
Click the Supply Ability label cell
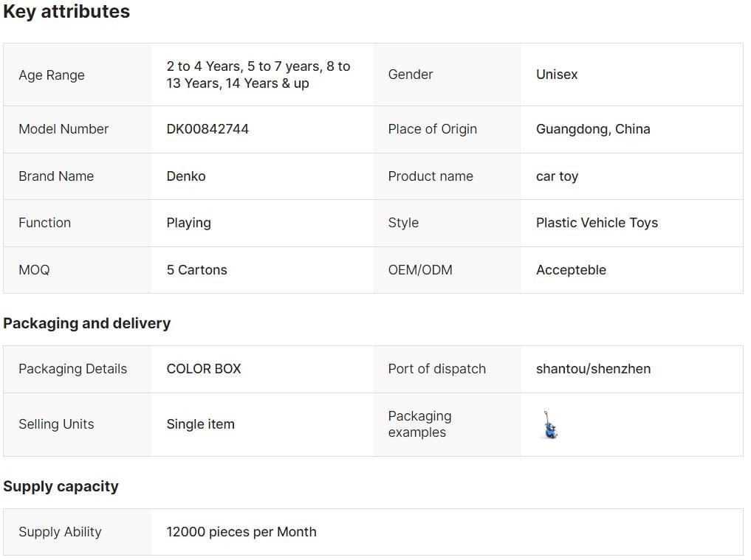(x=60, y=532)
